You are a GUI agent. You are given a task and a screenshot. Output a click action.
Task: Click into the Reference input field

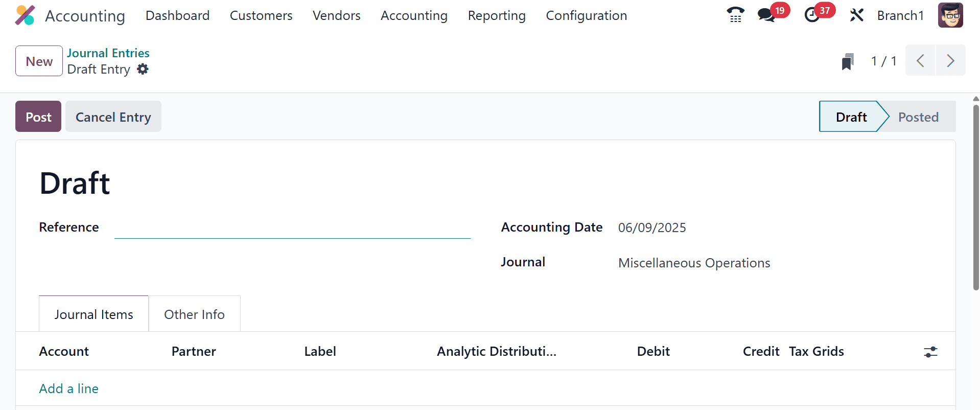(x=292, y=227)
